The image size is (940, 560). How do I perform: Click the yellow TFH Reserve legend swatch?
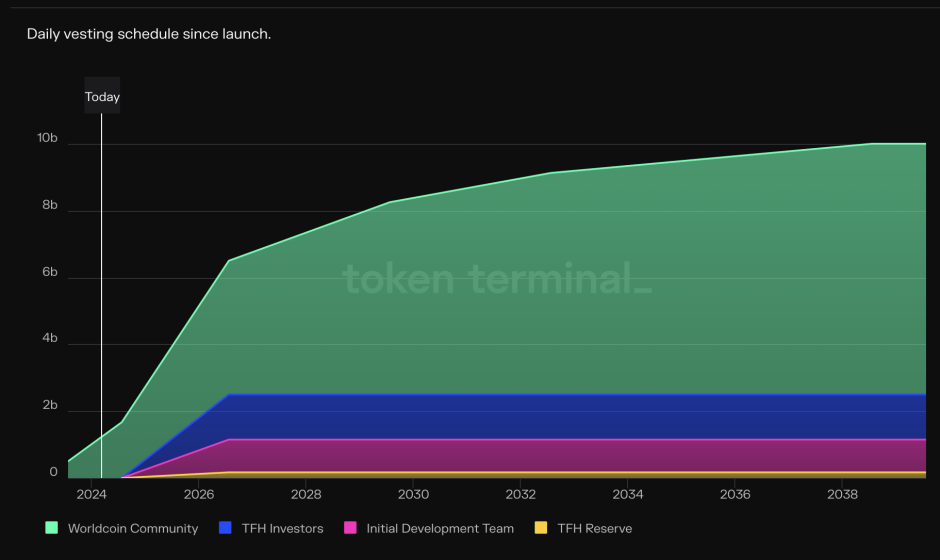pyautogui.click(x=541, y=528)
